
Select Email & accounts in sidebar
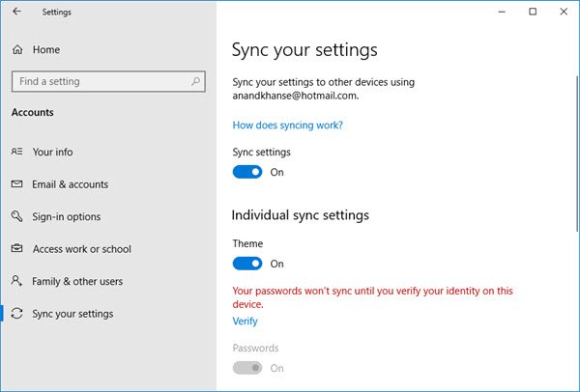(x=71, y=184)
